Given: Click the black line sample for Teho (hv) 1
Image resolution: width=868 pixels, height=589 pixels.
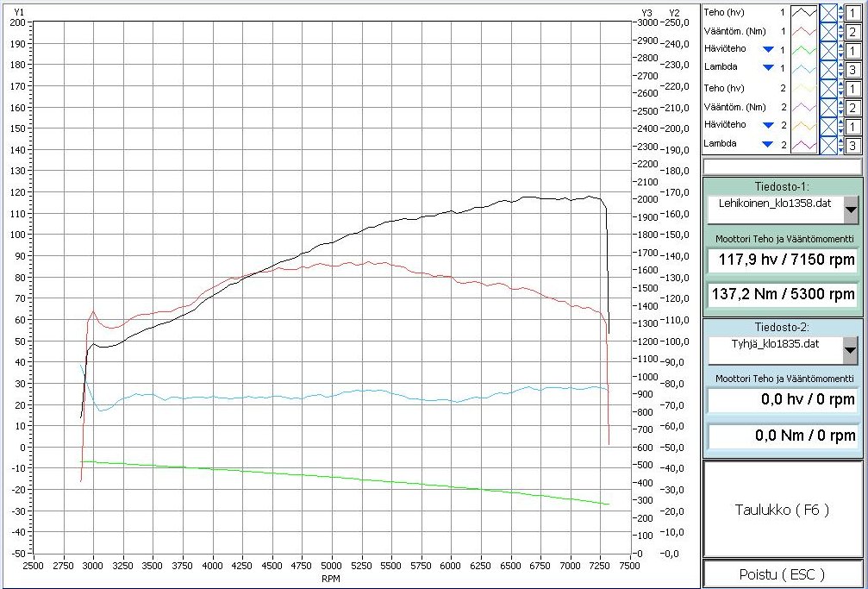Looking at the screenshot, I should [x=804, y=12].
